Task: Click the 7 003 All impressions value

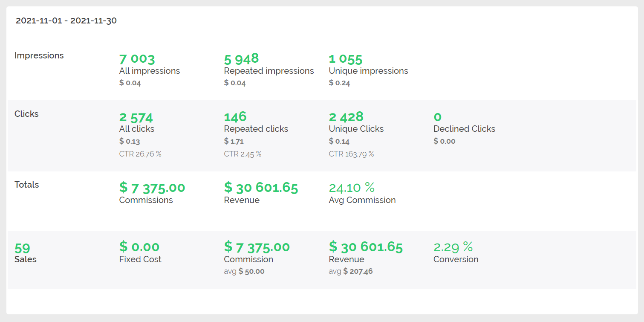Action: [x=137, y=59]
